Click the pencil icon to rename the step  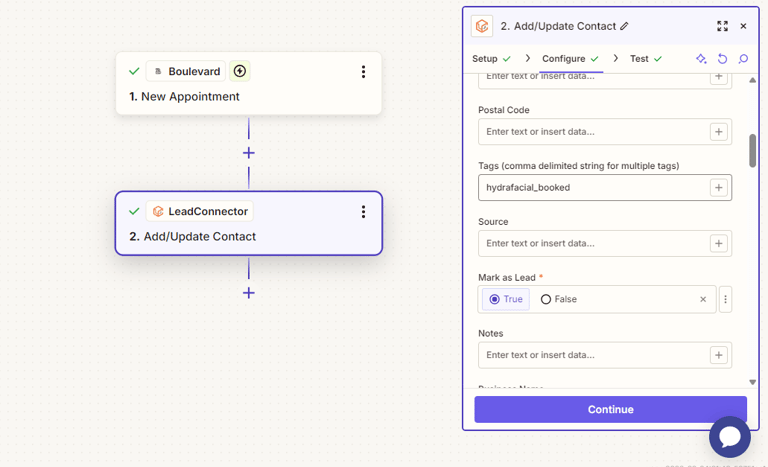pos(625,26)
